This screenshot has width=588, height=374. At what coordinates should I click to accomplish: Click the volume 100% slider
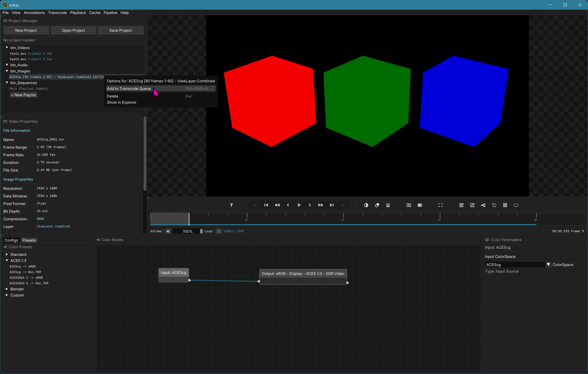point(187,231)
